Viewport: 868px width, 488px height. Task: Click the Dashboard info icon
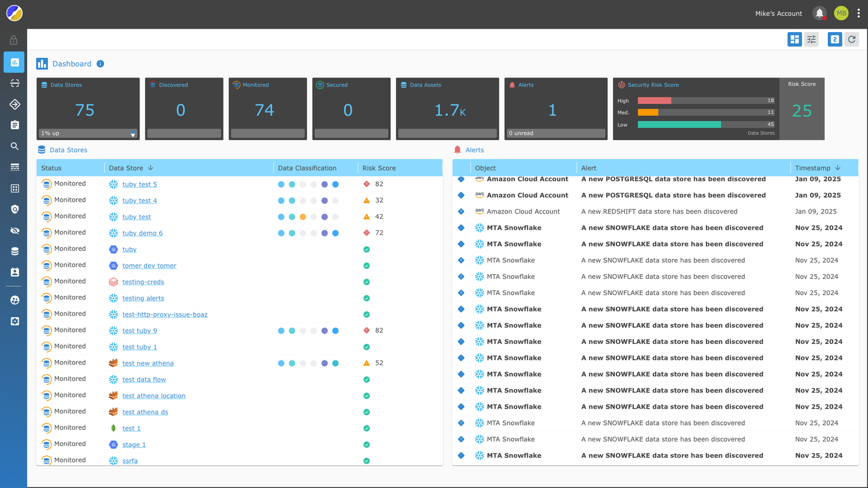click(x=100, y=64)
